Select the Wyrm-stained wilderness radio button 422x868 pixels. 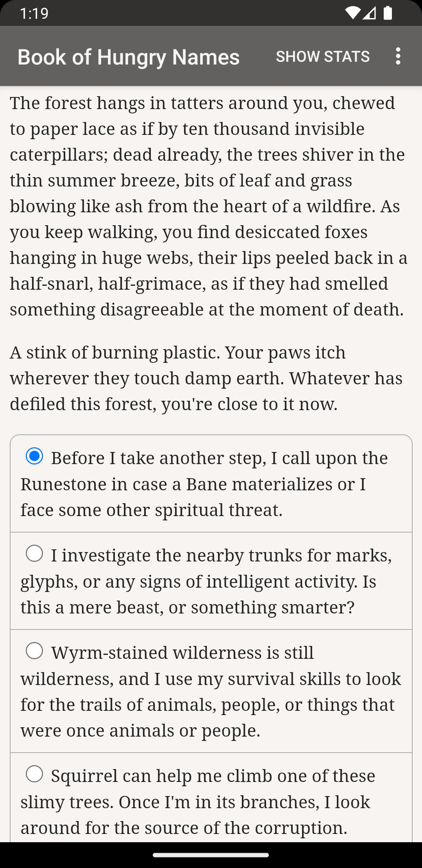pyautogui.click(x=34, y=651)
